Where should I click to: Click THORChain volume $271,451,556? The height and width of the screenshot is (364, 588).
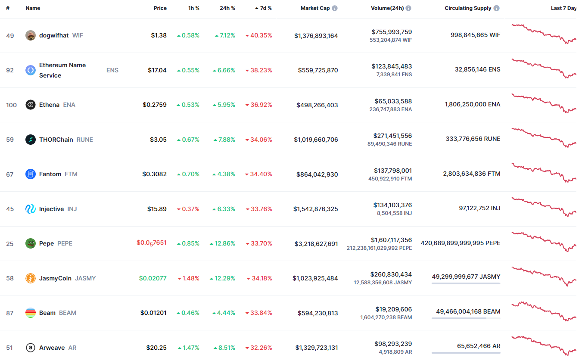[x=392, y=136]
